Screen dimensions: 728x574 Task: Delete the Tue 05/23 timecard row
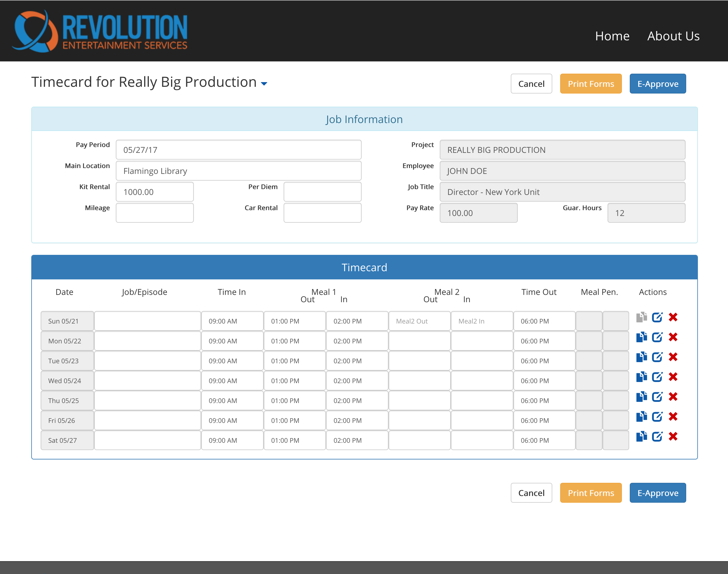pos(673,357)
